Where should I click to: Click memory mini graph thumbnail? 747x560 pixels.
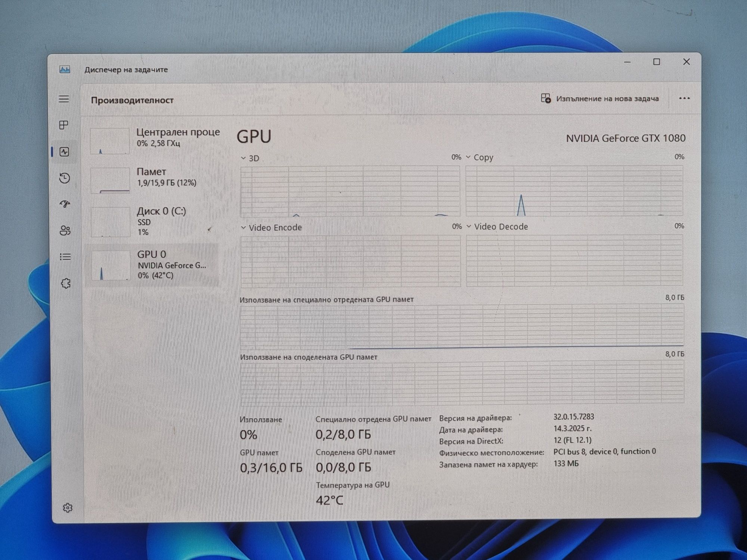pyautogui.click(x=110, y=181)
